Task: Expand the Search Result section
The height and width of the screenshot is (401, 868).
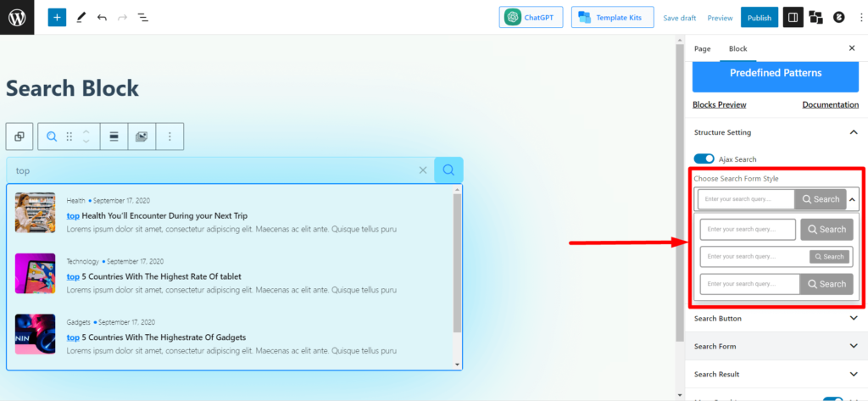Action: (776, 375)
